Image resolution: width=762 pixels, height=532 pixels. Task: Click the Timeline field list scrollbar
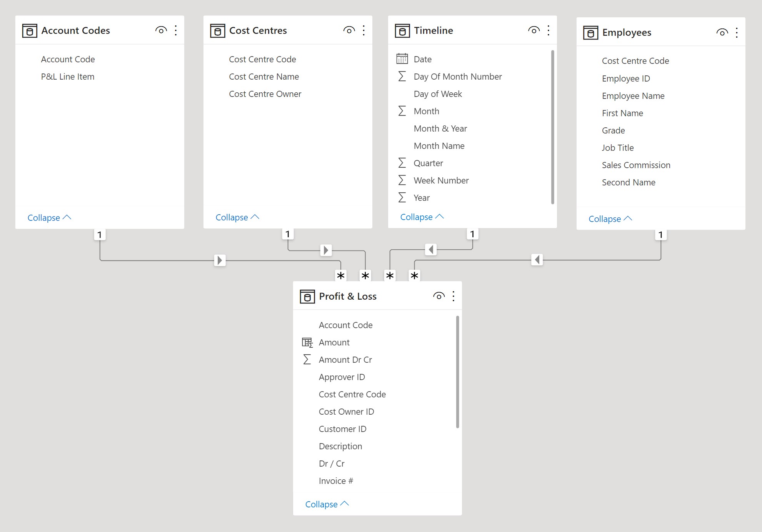pyautogui.click(x=552, y=127)
